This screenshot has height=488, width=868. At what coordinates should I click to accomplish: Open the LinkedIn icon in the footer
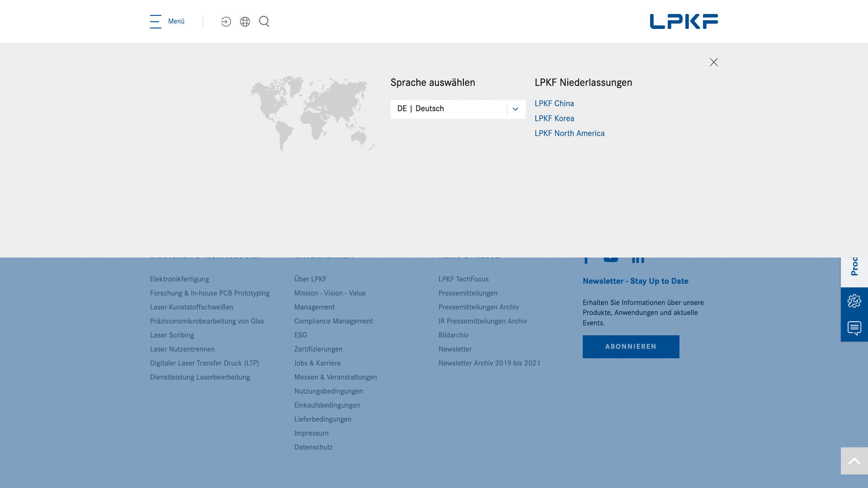coord(637,257)
